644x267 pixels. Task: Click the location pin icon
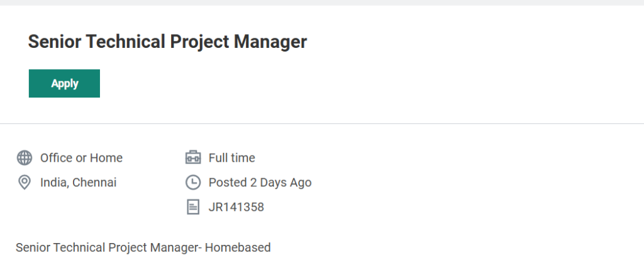pos(25,183)
